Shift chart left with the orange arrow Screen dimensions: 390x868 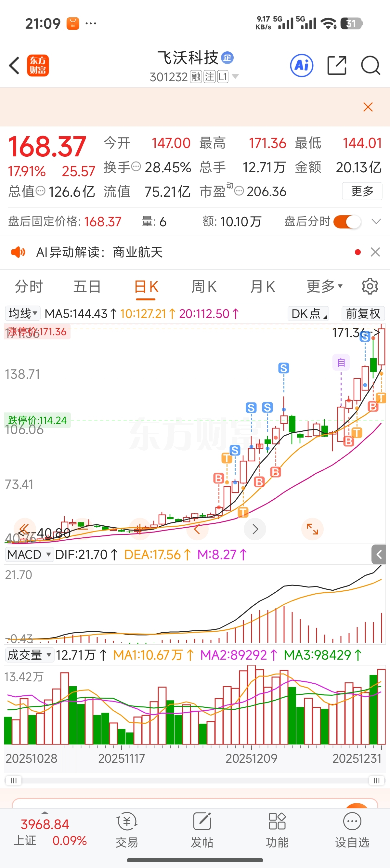(197, 529)
